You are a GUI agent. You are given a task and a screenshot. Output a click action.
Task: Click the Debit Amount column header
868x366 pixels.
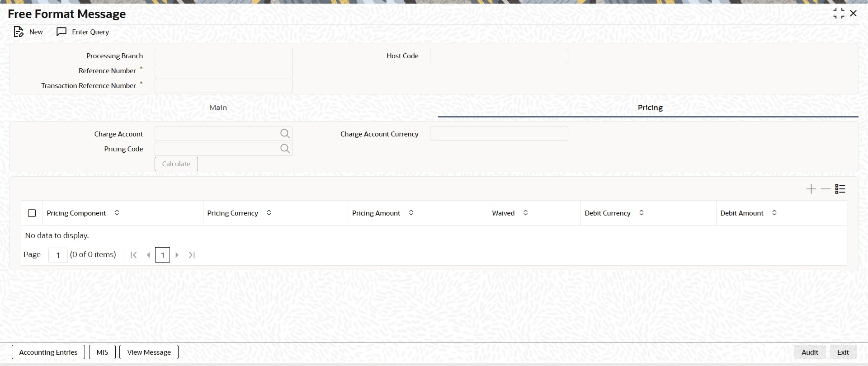781,213
